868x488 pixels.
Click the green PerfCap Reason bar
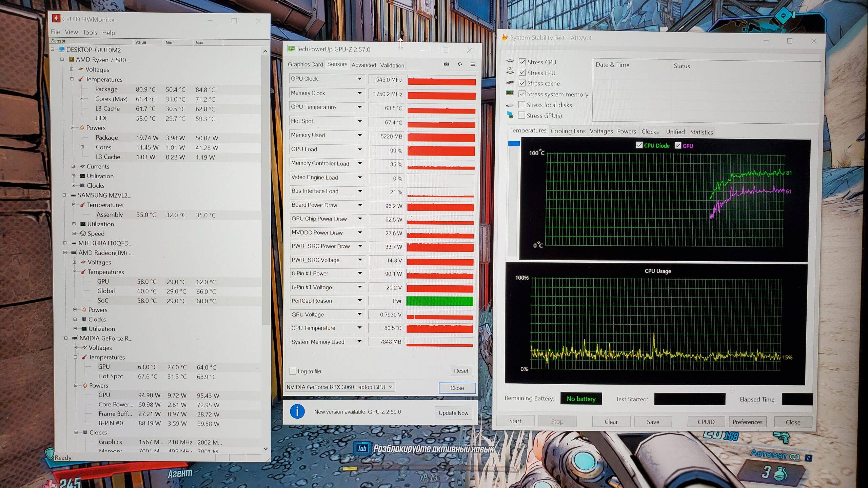439,301
